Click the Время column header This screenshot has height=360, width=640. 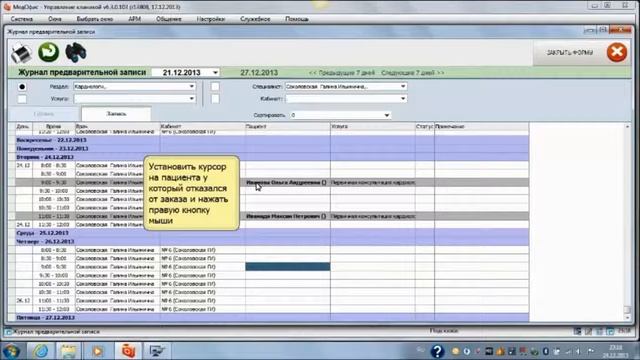[x=54, y=127]
